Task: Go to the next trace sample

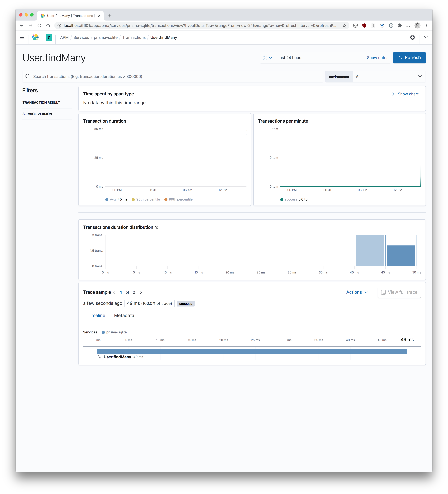Action: tap(141, 292)
